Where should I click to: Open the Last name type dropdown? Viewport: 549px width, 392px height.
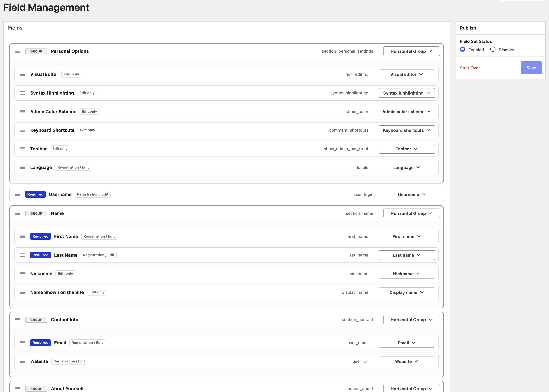point(407,255)
